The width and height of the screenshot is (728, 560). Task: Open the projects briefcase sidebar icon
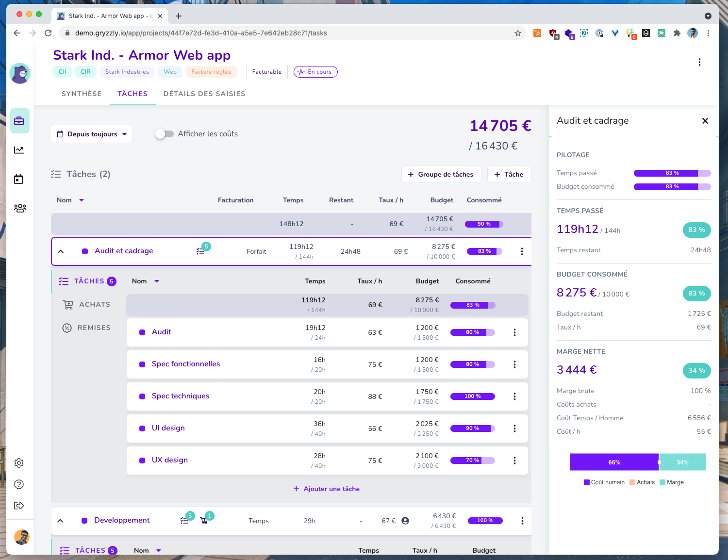(19, 121)
